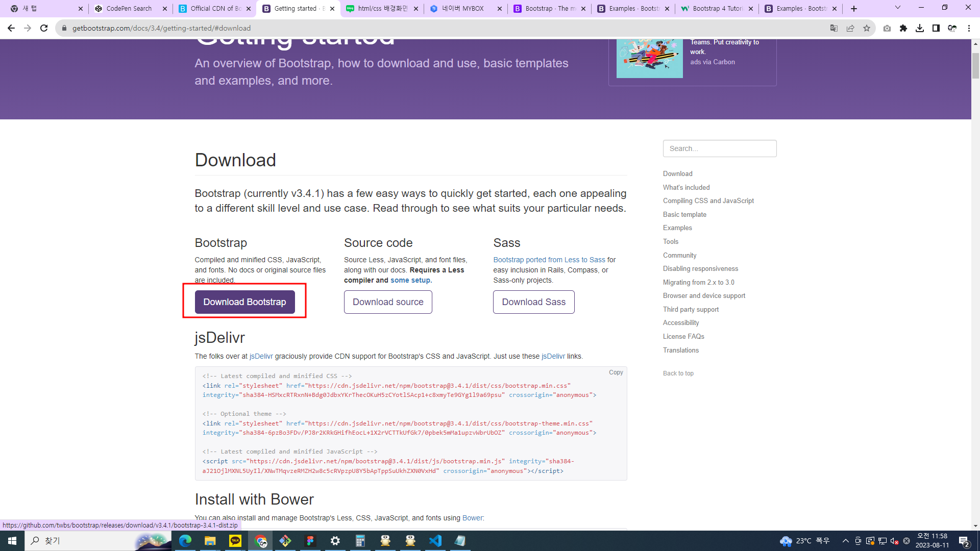Viewport: 980px width, 551px height.
Task: Click the Download Sass button
Action: tap(533, 302)
